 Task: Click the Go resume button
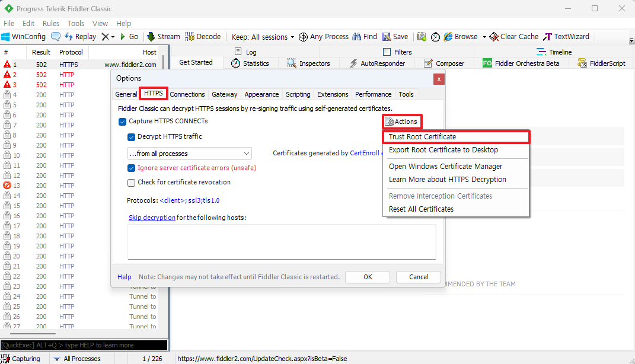point(129,36)
